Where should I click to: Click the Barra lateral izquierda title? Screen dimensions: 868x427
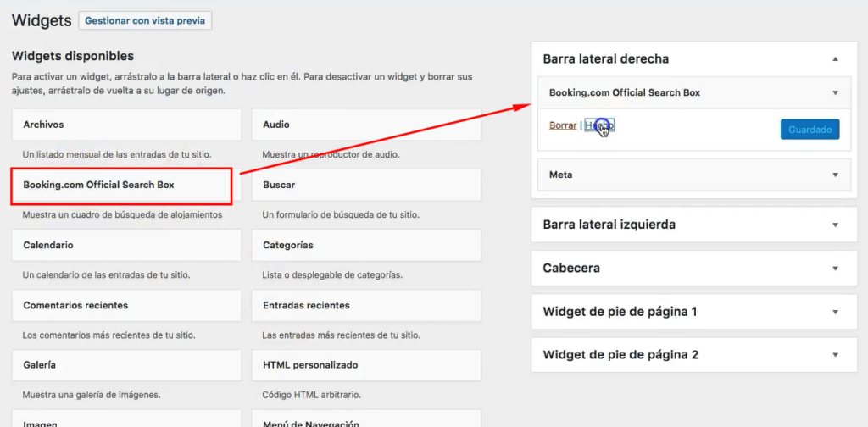(x=609, y=225)
